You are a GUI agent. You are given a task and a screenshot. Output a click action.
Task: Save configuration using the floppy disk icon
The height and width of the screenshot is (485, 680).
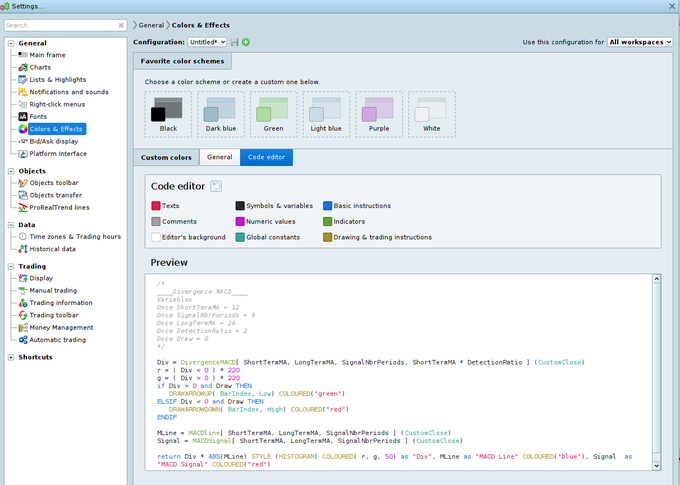235,42
